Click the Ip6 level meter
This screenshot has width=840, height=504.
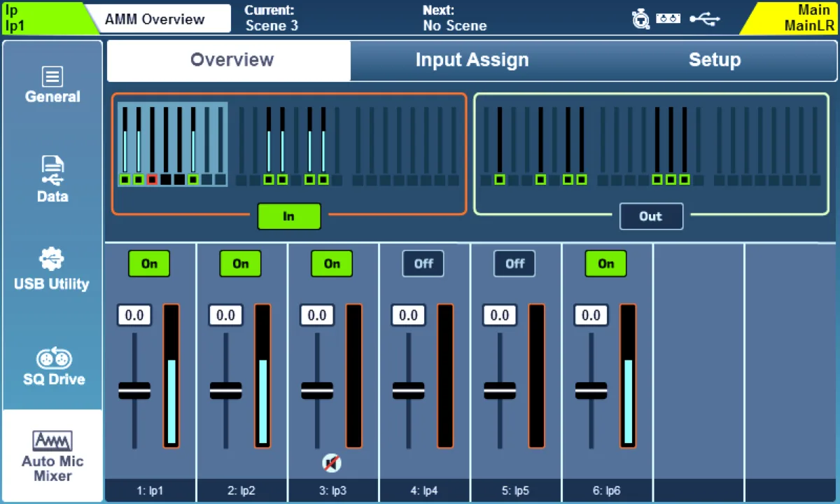tap(628, 376)
